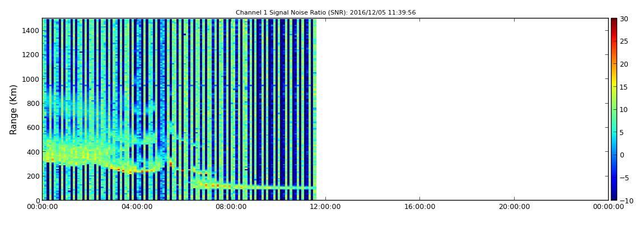Click the green middle of the colorbar
The width and height of the screenshot is (644, 228).
pyautogui.click(x=614, y=109)
